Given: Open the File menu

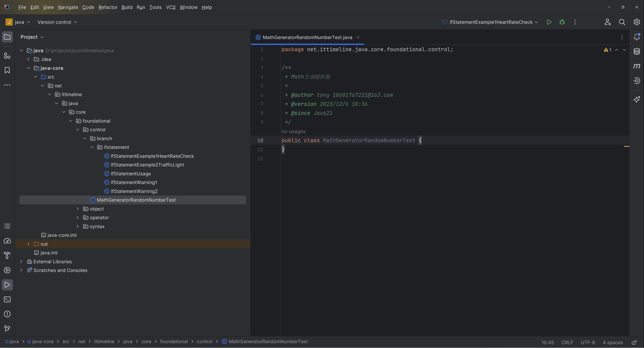Looking at the screenshot, I should point(22,7).
